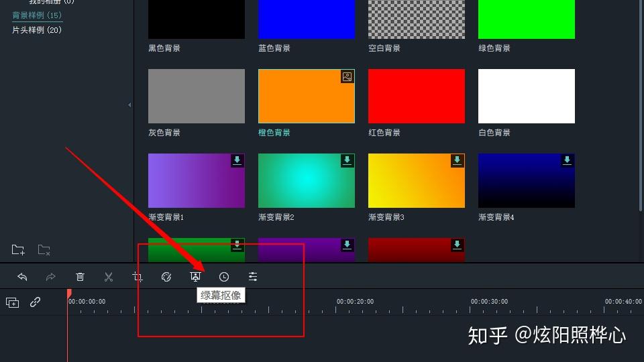Download 渐变背景3 via its arrow icon
Image resolution: width=644 pixels, height=362 pixels.
pos(457,160)
